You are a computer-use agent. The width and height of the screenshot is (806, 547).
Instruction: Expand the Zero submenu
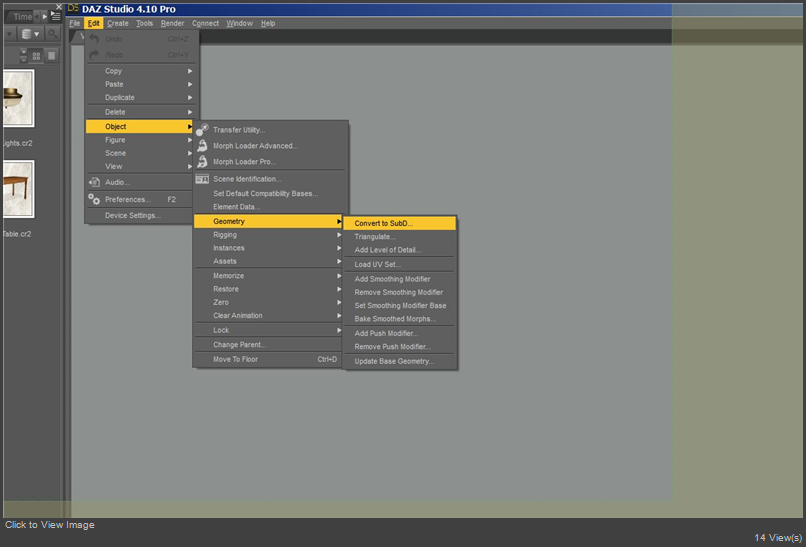pyautogui.click(x=268, y=302)
